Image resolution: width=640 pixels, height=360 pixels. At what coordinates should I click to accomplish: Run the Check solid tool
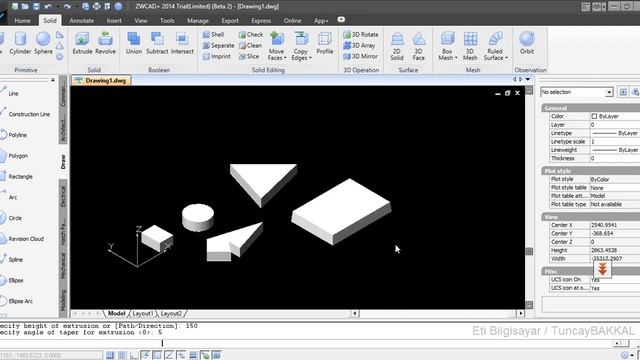point(251,35)
